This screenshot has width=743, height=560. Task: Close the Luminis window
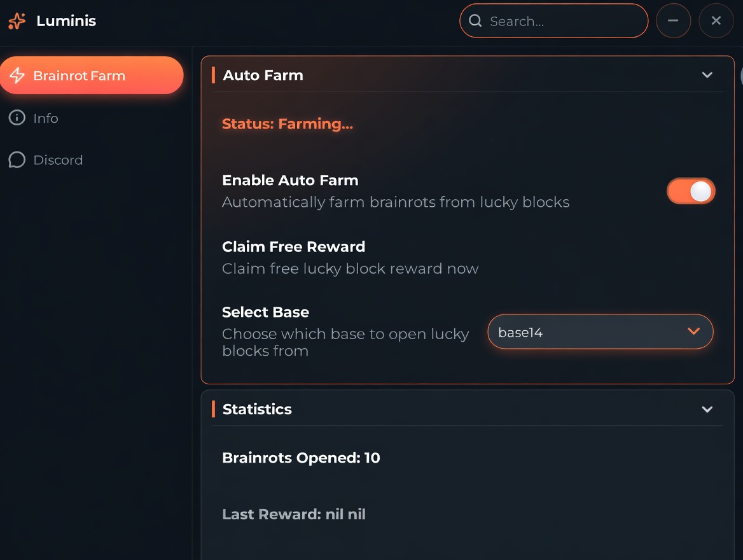click(x=716, y=21)
